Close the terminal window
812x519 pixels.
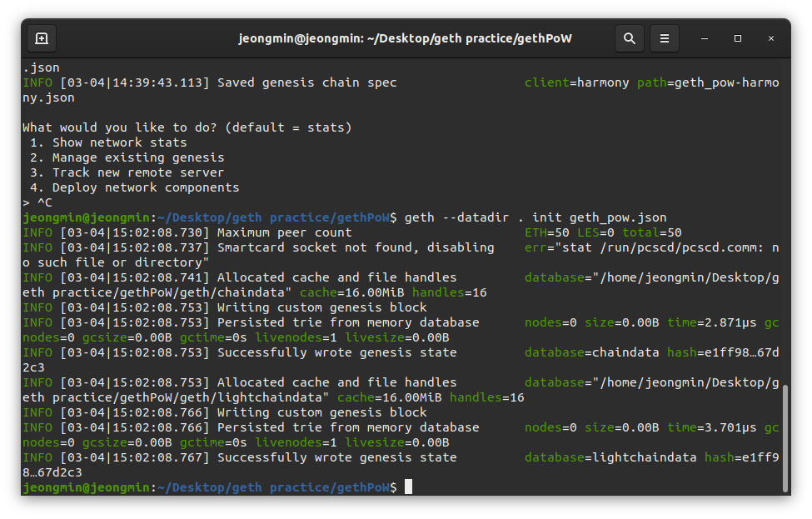click(771, 38)
